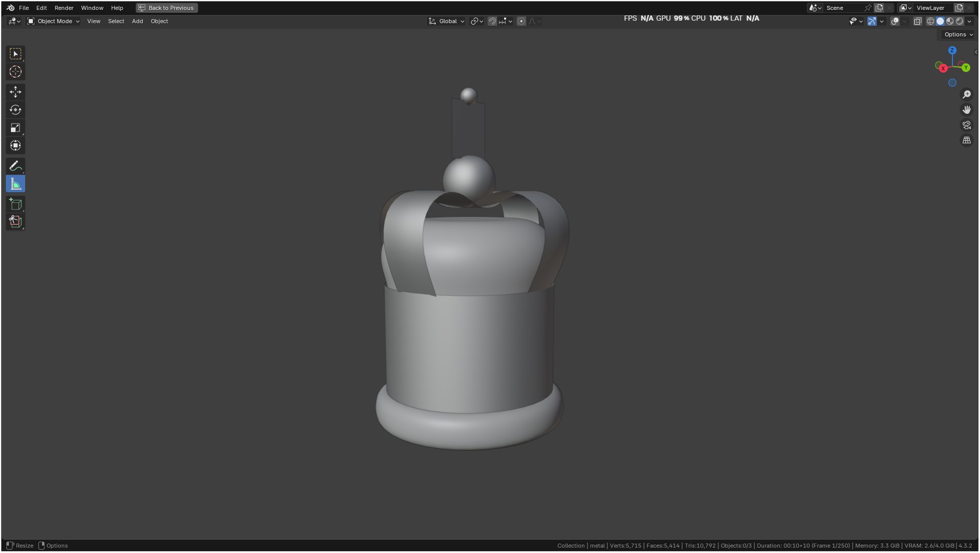Click the zoom magnifier viewport icon
Screen dimensions: 980x553
pyautogui.click(x=966, y=94)
